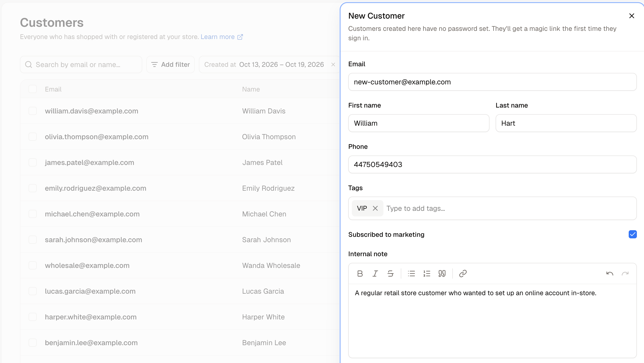
Task: Toggle strikethrough formatting in note editor
Action: (391, 274)
